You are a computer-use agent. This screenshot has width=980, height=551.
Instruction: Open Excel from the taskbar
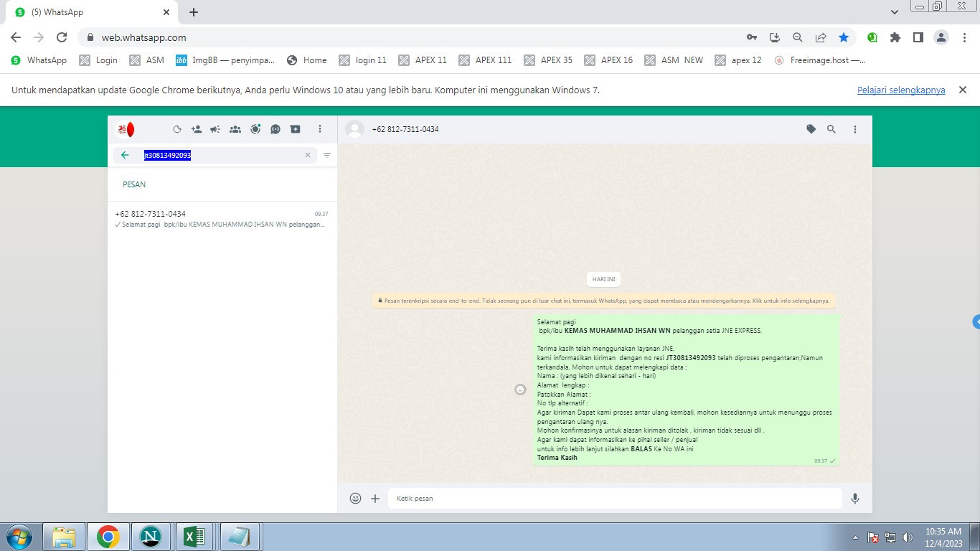coord(195,537)
